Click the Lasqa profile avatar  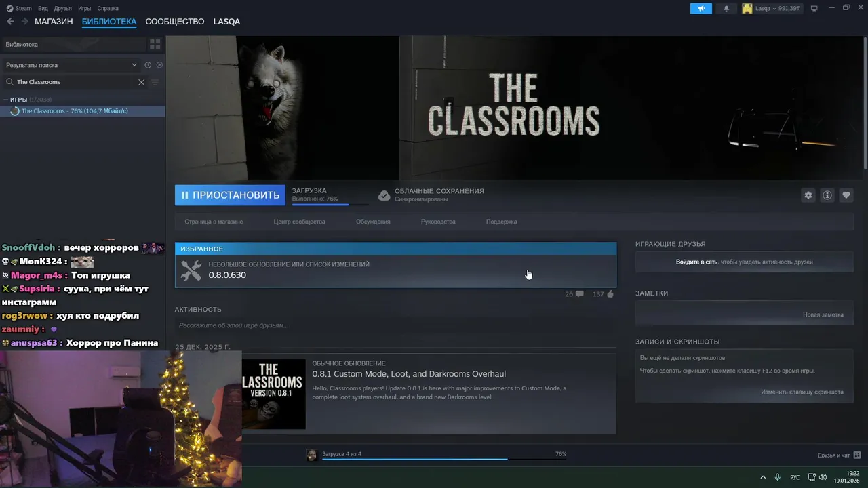coord(747,8)
